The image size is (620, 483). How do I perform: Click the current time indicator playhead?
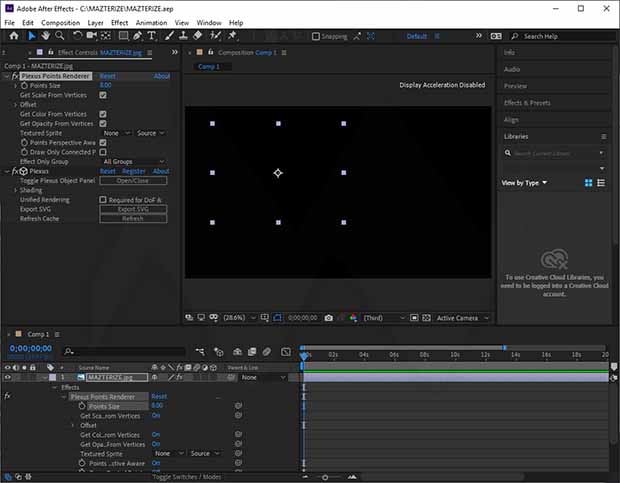coord(304,356)
